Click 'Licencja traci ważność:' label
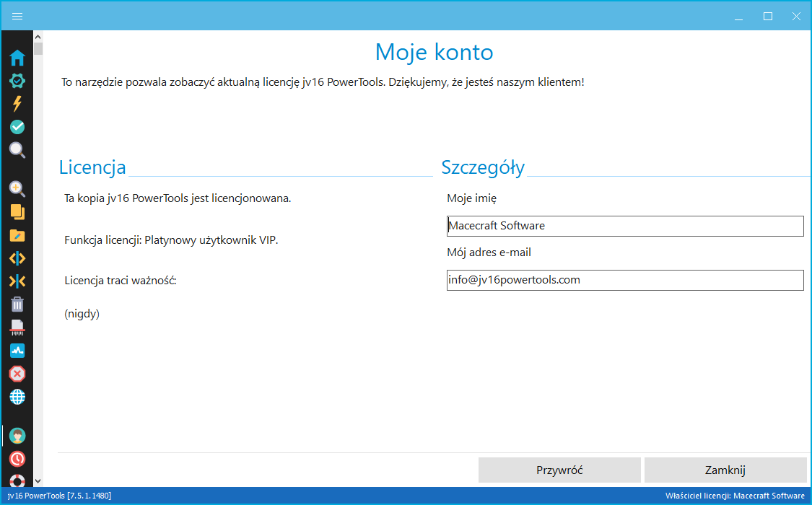The height and width of the screenshot is (505, 812). coord(121,281)
